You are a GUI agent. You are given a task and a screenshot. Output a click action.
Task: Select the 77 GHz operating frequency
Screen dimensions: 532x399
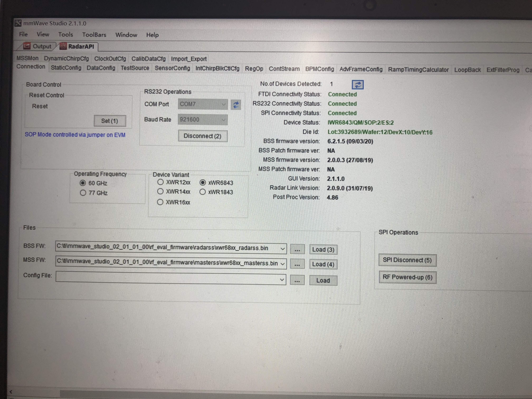(83, 193)
